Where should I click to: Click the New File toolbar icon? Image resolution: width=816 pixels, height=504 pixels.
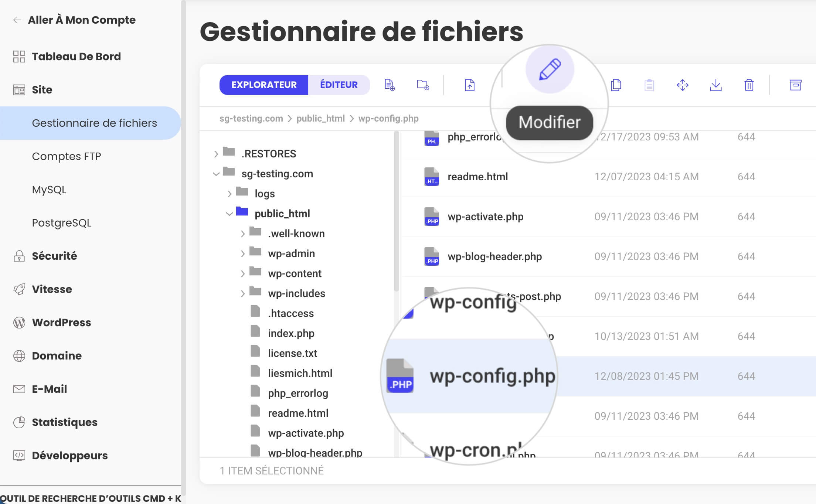coord(390,85)
